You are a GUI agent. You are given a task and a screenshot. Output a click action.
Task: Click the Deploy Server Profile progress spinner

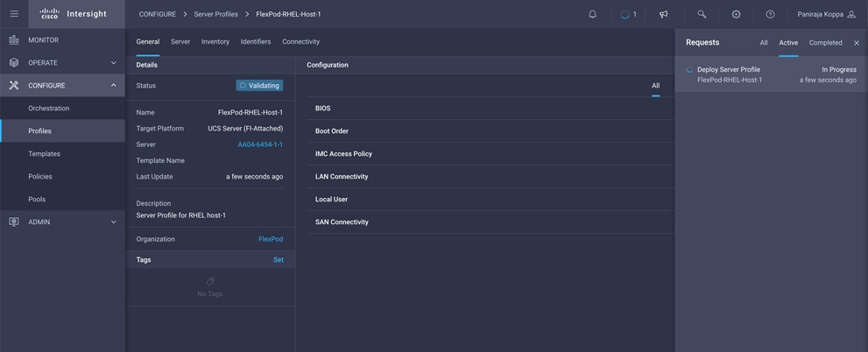[689, 70]
